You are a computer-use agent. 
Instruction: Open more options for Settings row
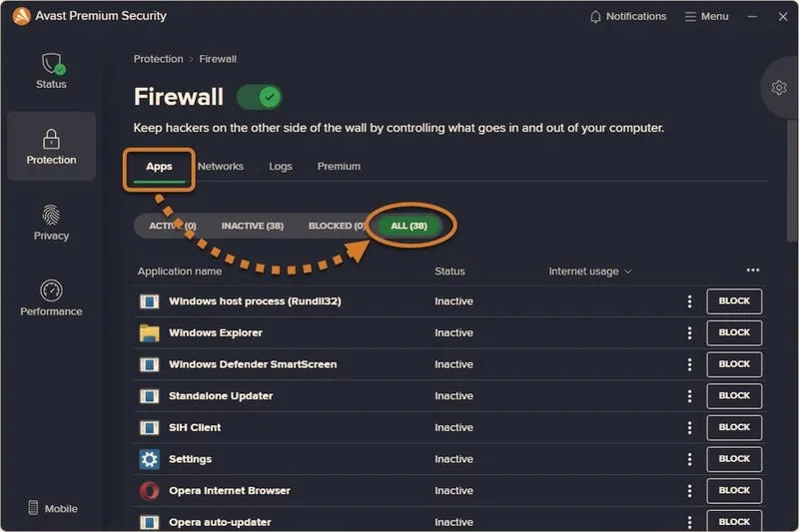689,459
